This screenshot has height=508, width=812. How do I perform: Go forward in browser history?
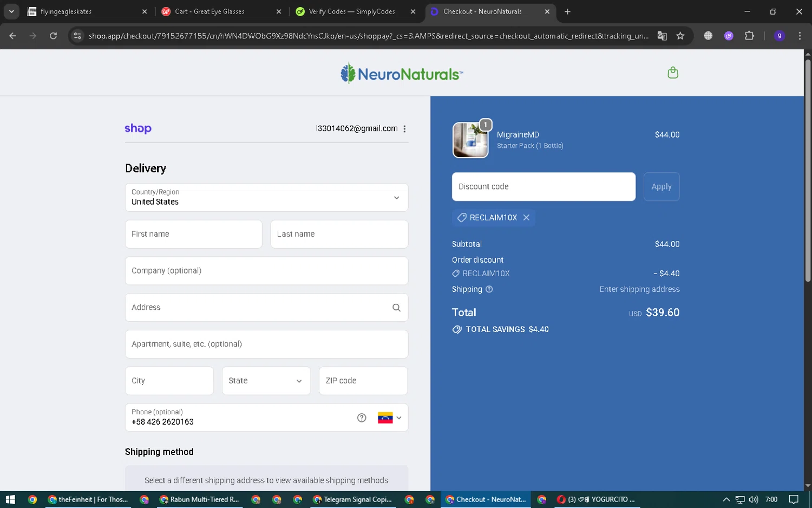coord(33,36)
